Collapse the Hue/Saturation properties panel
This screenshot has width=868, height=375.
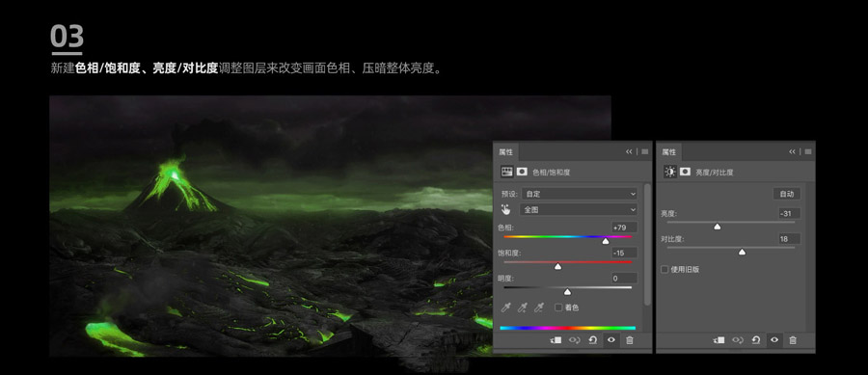(629, 151)
